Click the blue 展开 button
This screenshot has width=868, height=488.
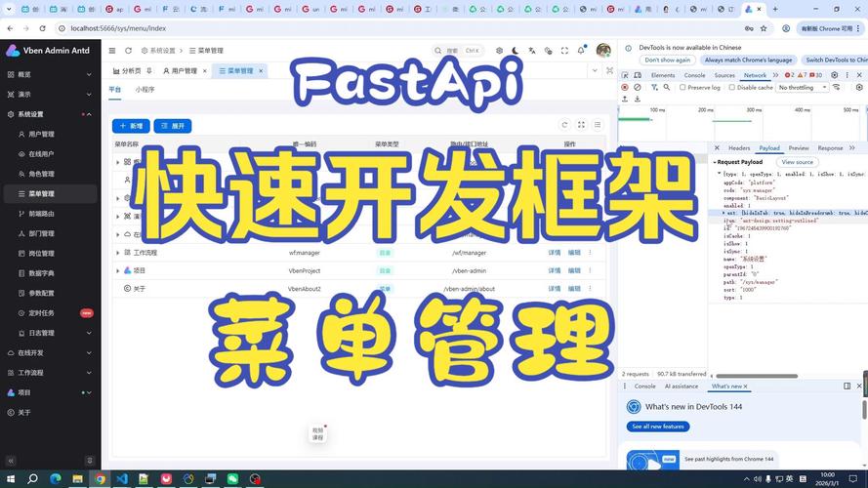click(x=173, y=126)
